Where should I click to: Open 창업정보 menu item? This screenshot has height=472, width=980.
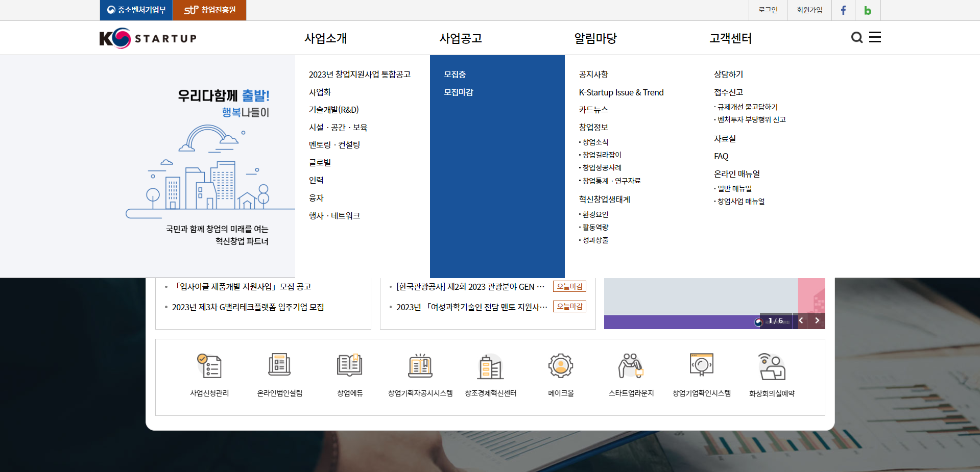click(593, 128)
